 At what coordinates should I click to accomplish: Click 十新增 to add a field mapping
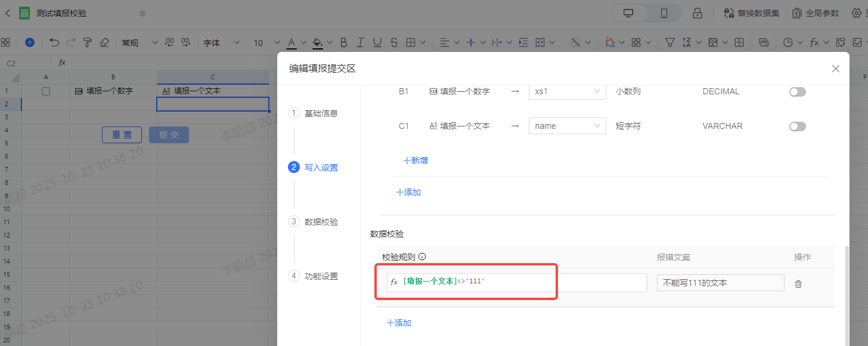coord(416,160)
